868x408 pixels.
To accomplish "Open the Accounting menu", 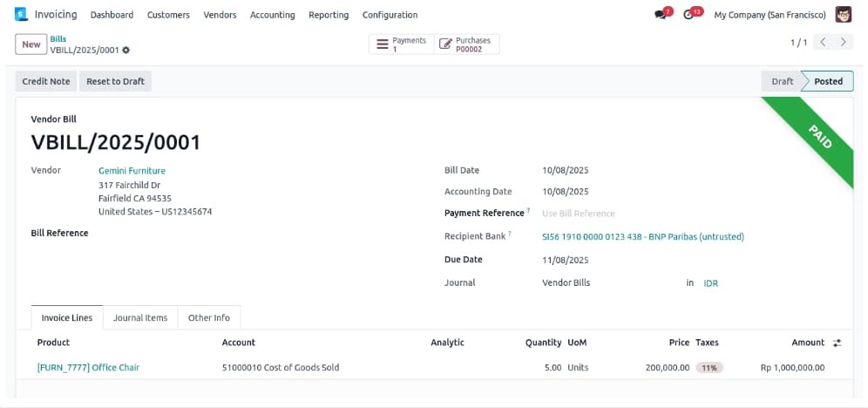I will [273, 15].
